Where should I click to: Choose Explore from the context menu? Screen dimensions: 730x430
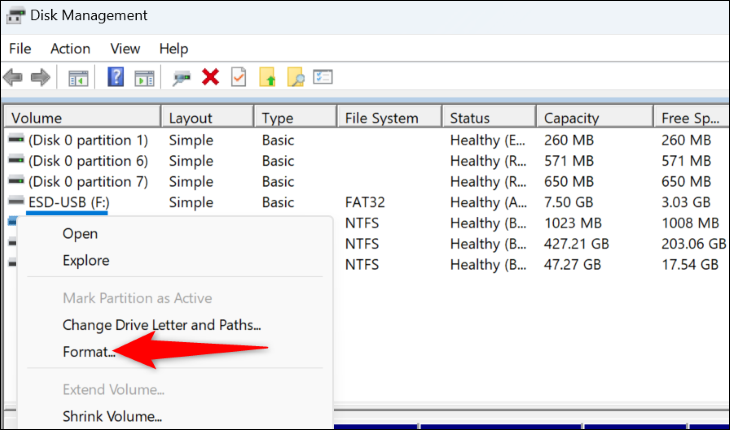(86, 260)
